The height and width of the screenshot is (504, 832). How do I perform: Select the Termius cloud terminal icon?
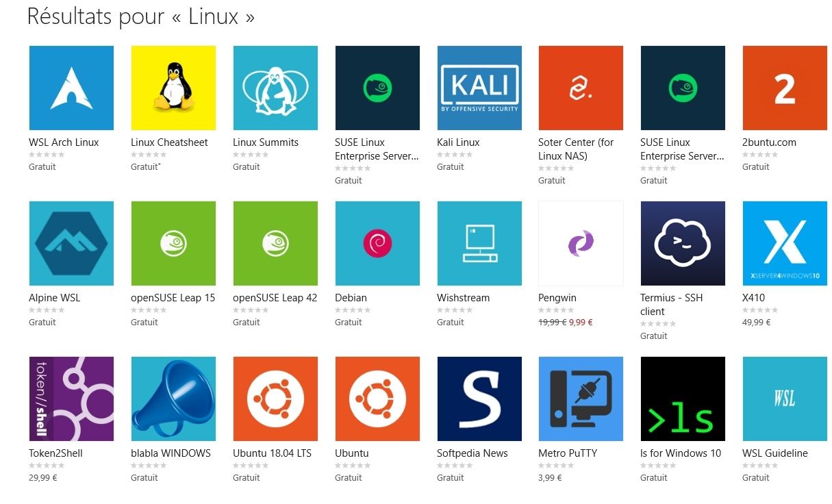(683, 243)
